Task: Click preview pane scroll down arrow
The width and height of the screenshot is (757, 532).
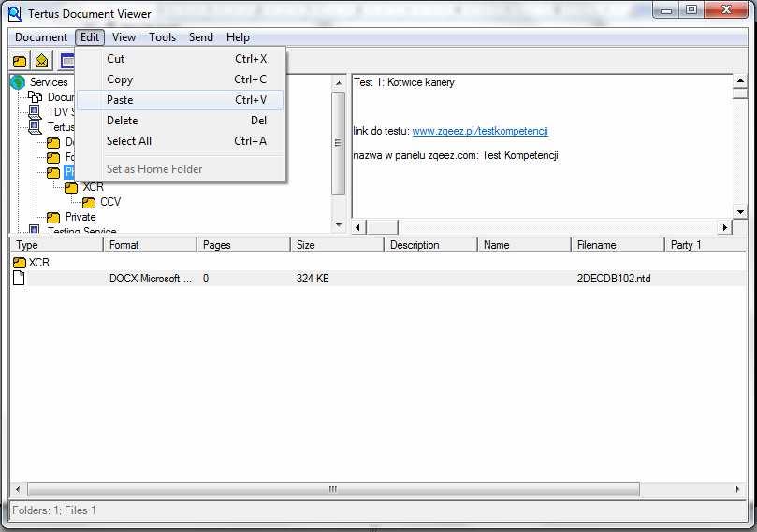Action: tap(740, 211)
